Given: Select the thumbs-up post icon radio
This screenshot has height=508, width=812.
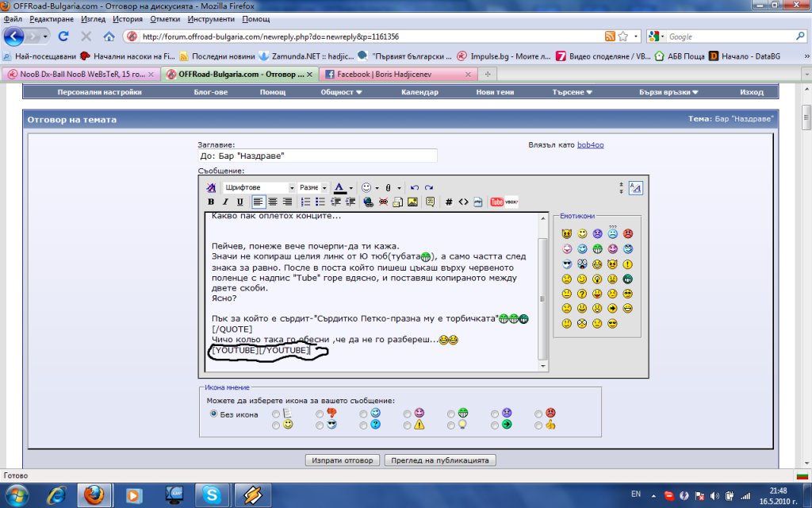Looking at the screenshot, I should [538, 425].
